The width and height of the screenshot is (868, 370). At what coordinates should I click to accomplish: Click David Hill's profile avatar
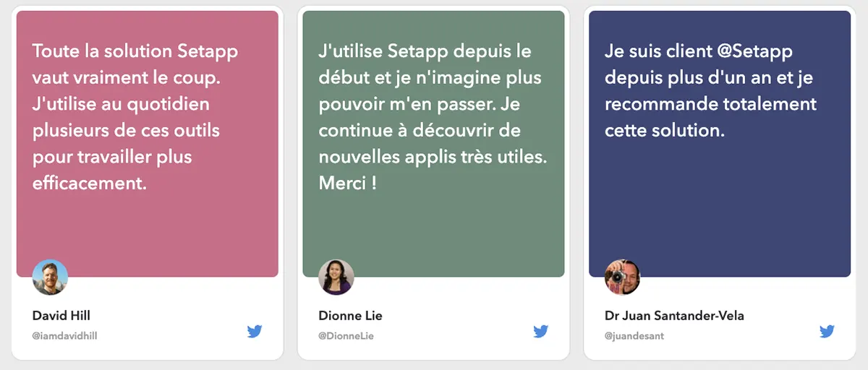[51, 277]
